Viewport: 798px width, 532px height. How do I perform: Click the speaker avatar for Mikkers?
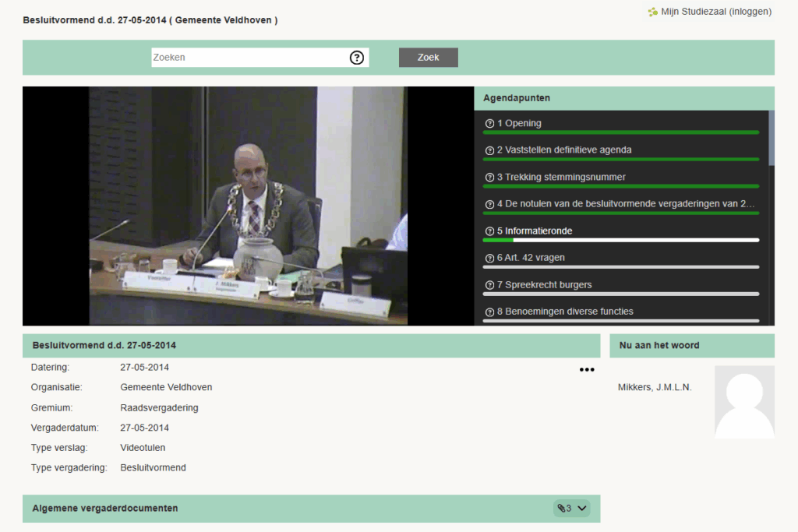click(x=744, y=402)
